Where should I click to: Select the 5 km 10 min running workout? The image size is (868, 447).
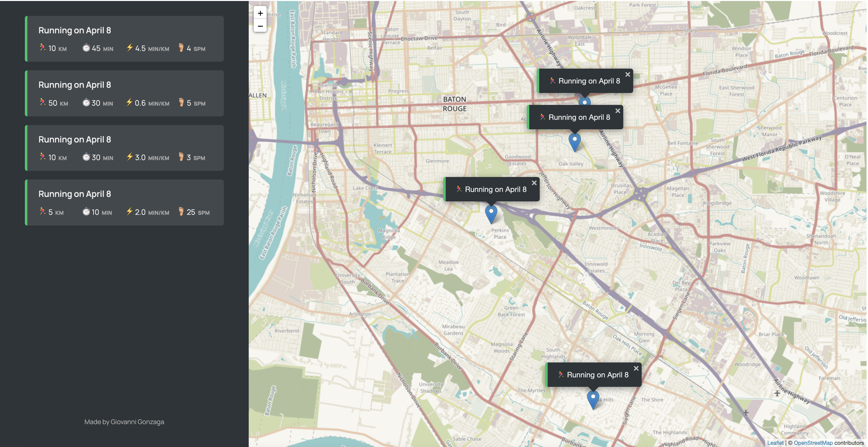[x=124, y=202]
